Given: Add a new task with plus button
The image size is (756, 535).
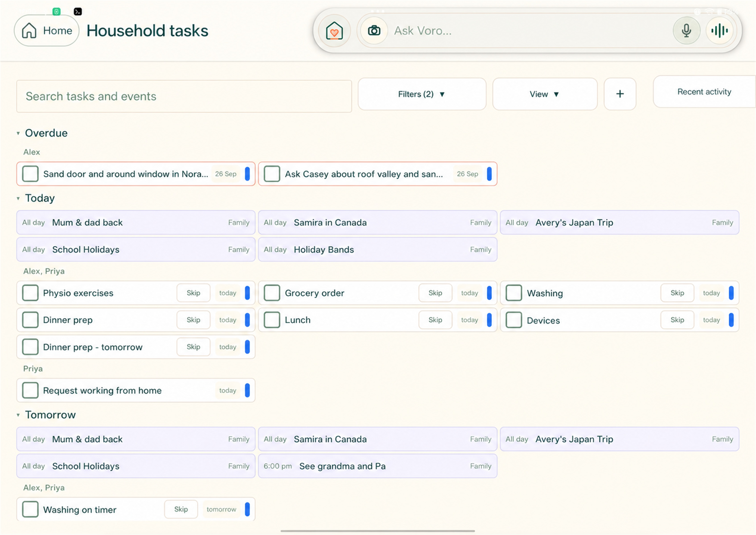Looking at the screenshot, I should pyautogui.click(x=620, y=94).
